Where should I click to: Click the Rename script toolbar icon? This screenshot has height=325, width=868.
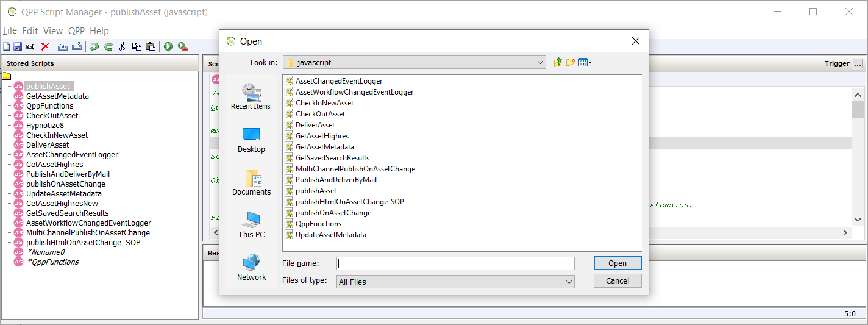point(30,46)
